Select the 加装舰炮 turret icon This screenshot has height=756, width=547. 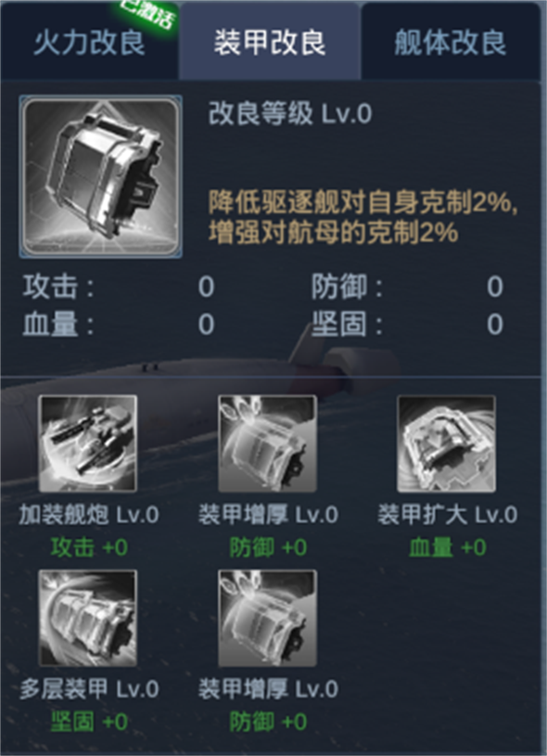(x=88, y=443)
